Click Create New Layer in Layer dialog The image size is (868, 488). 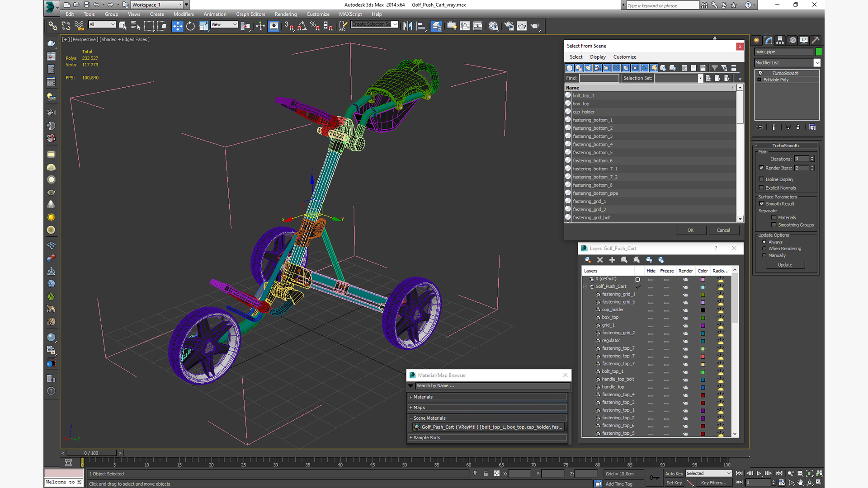[588, 260]
